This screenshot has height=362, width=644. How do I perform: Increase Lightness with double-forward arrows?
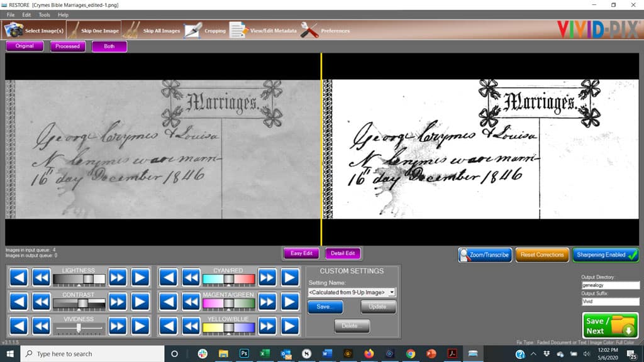pos(116,277)
